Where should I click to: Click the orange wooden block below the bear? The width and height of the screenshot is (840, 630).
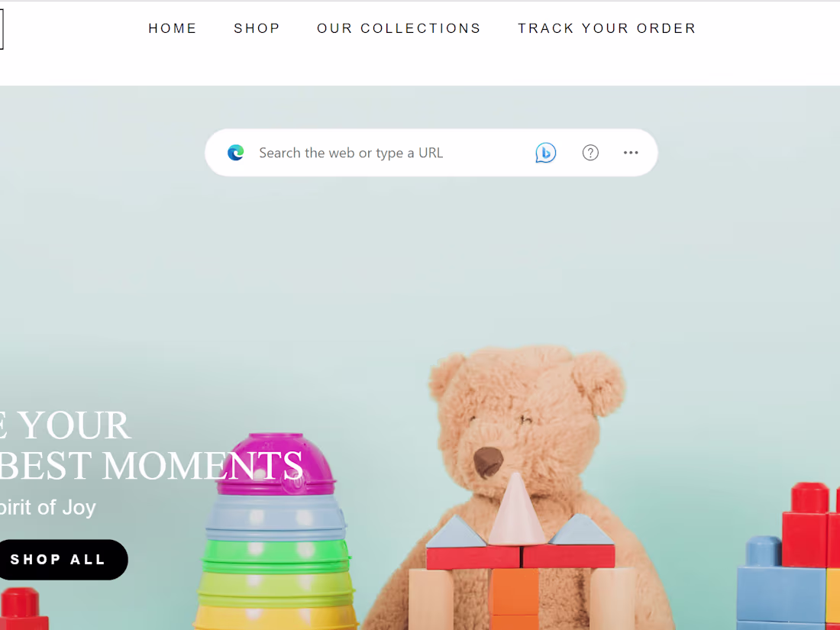click(x=514, y=599)
